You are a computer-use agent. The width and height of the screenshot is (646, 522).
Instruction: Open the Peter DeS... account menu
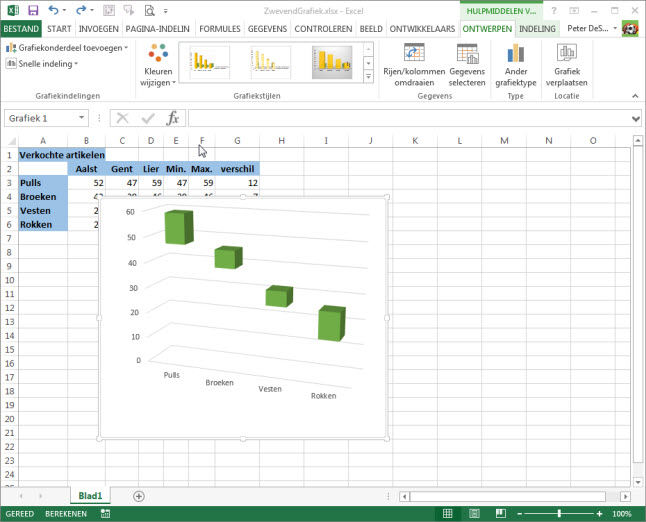pos(592,28)
